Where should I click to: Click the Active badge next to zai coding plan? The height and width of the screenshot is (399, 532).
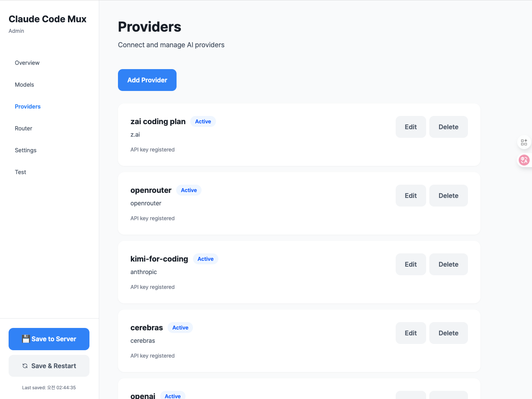coord(203,121)
